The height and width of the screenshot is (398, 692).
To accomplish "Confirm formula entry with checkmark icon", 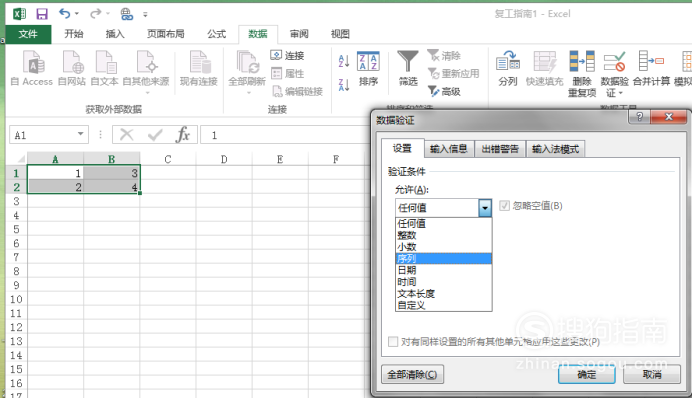I will tap(155, 135).
